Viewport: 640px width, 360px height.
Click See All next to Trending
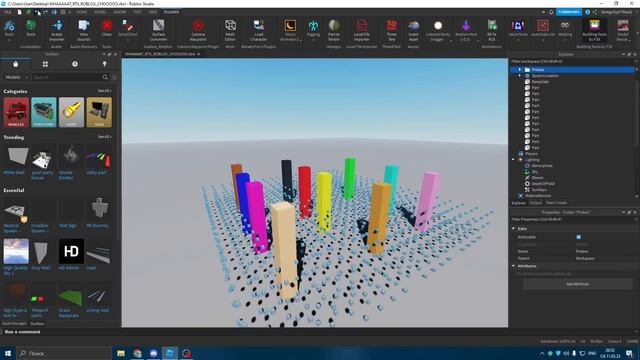(x=104, y=137)
